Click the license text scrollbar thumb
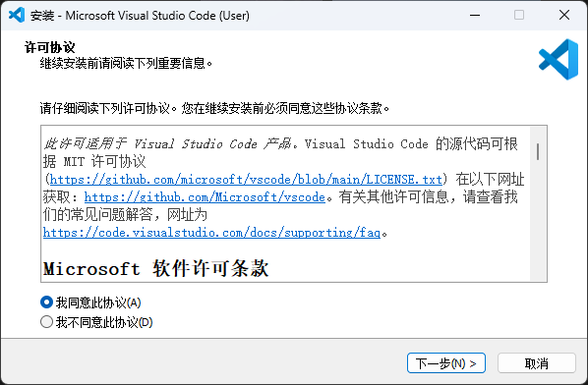Image resolution: width=588 pixels, height=385 pixels. [538, 151]
